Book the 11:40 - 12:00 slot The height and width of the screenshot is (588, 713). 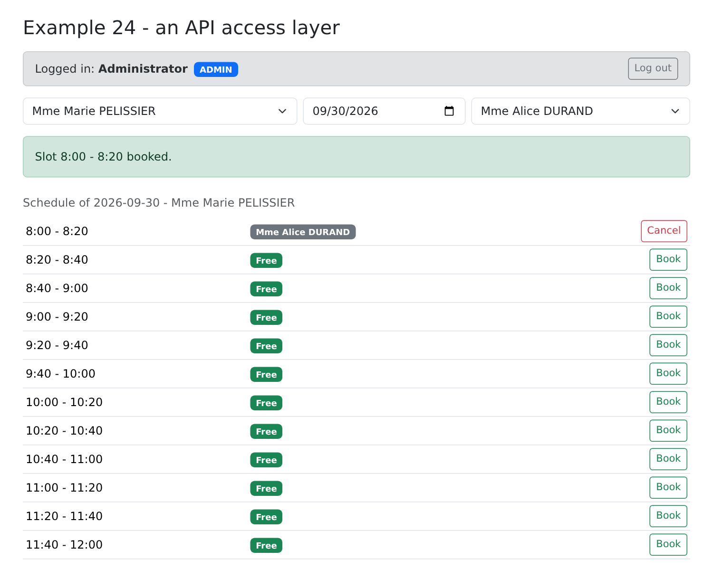(668, 544)
